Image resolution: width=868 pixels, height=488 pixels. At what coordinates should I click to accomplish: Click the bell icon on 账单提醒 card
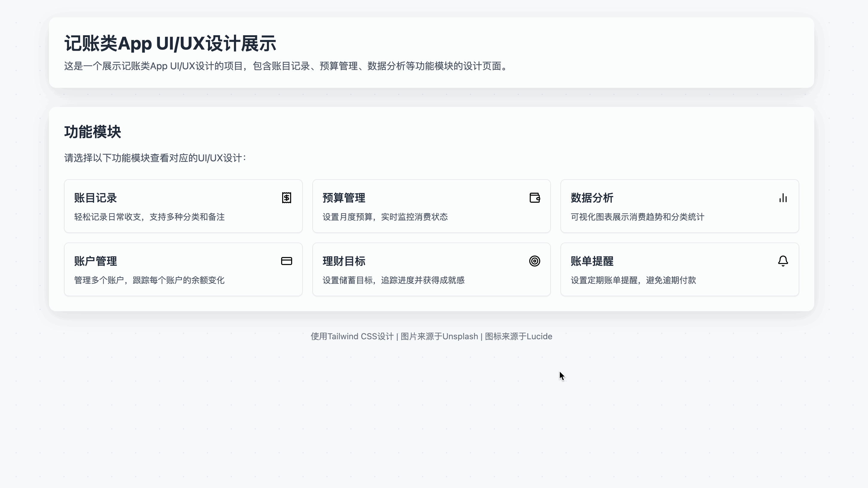click(x=783, y=261)
